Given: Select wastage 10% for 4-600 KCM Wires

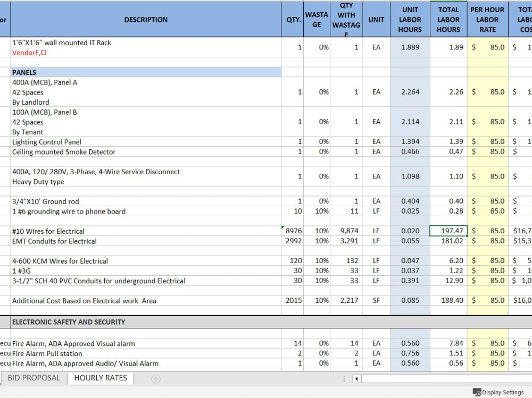Looking at the screenshot, I should point(317,261).
